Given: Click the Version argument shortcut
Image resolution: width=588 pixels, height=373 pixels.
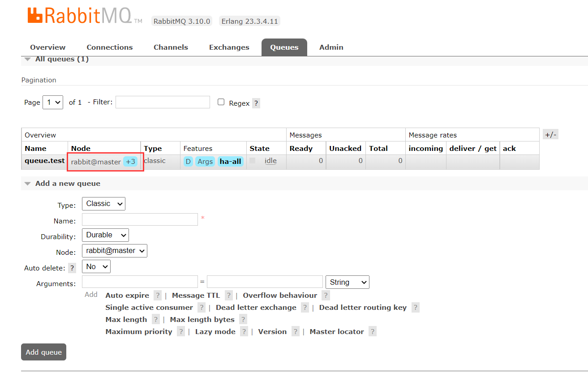Looking at the screenshot, I should [x=272, y=332].
